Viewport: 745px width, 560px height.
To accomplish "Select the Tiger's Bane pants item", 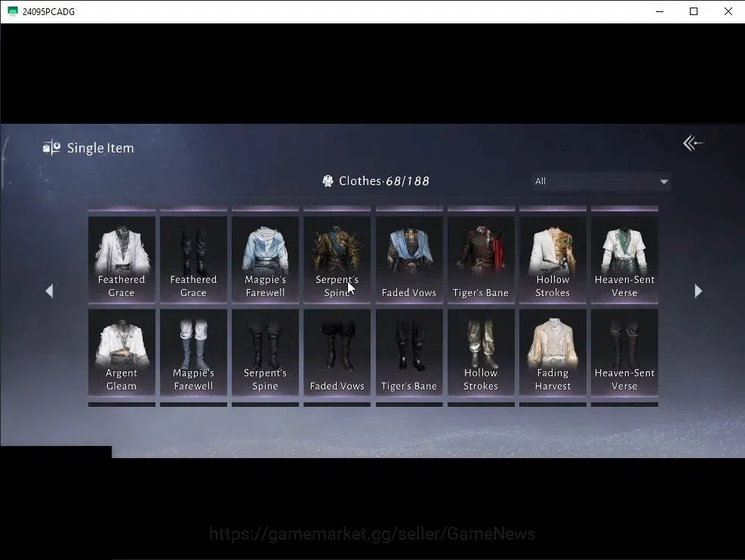I will [x=409, y=352].
